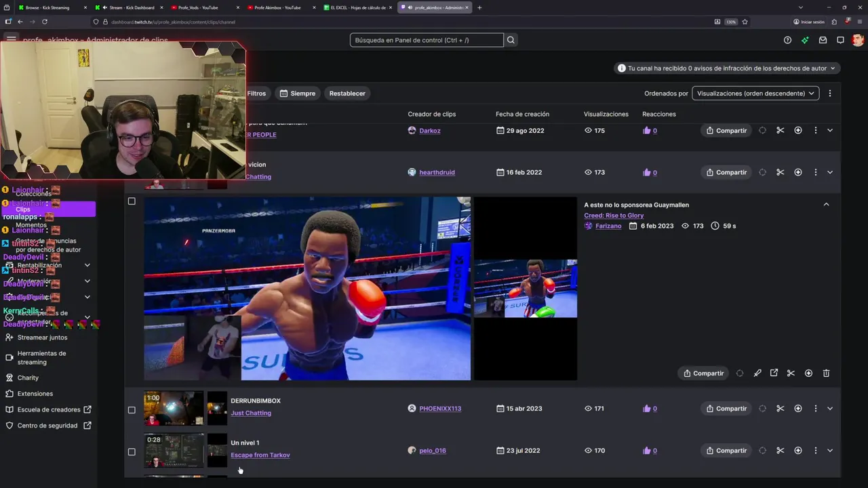This screenshot has height=488, width=868.
Task: Open the Escape from Tarkov category link
Action: (260, 455)
